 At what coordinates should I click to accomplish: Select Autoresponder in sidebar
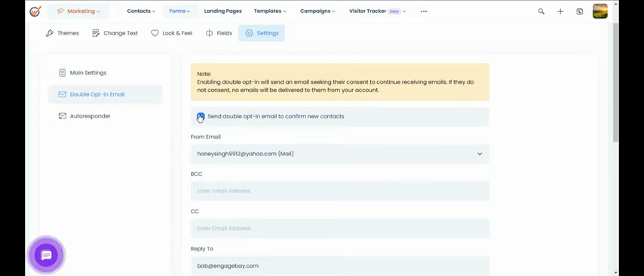click(106, 116)
